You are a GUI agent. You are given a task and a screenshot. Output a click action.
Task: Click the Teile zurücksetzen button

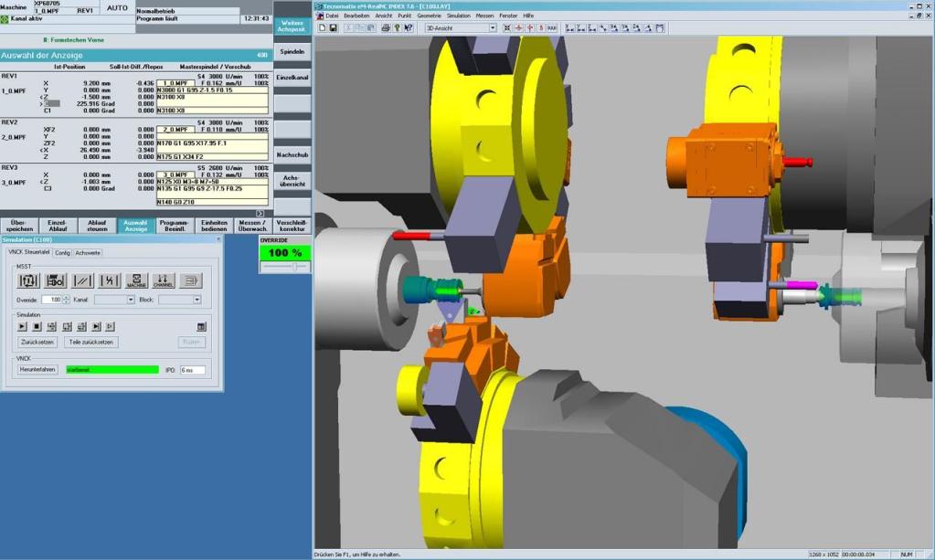point(91,342)
